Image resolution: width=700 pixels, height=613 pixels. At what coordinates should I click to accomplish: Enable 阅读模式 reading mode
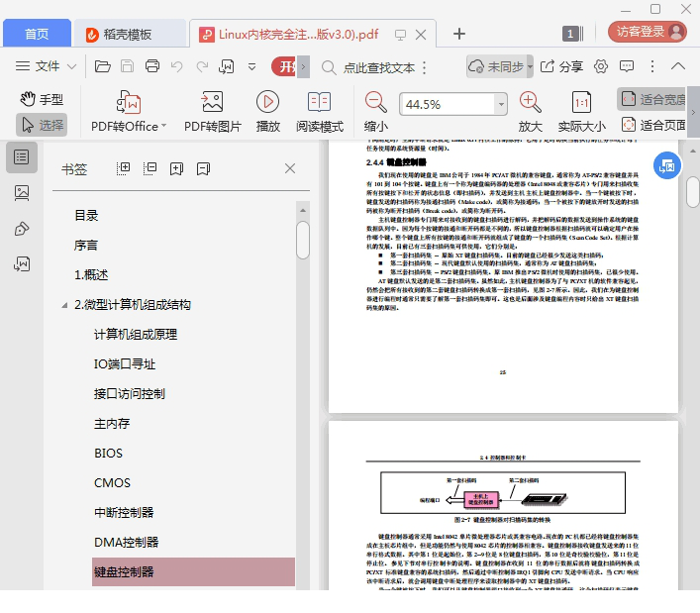click(320, 111)
